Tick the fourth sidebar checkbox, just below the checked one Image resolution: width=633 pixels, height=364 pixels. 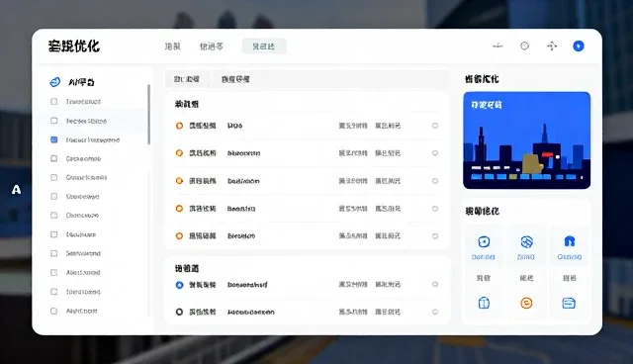[53, 158]
